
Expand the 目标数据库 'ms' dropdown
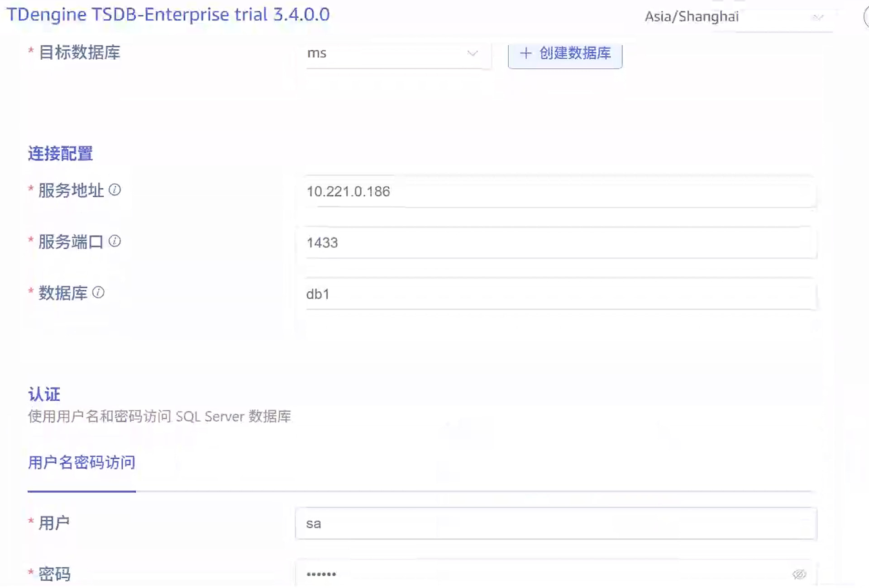398,53
